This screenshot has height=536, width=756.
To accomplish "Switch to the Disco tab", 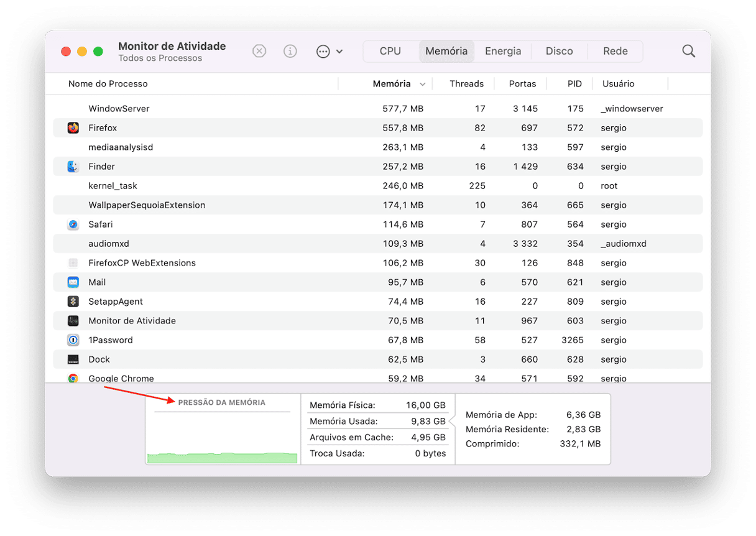I will click(560, 52).
